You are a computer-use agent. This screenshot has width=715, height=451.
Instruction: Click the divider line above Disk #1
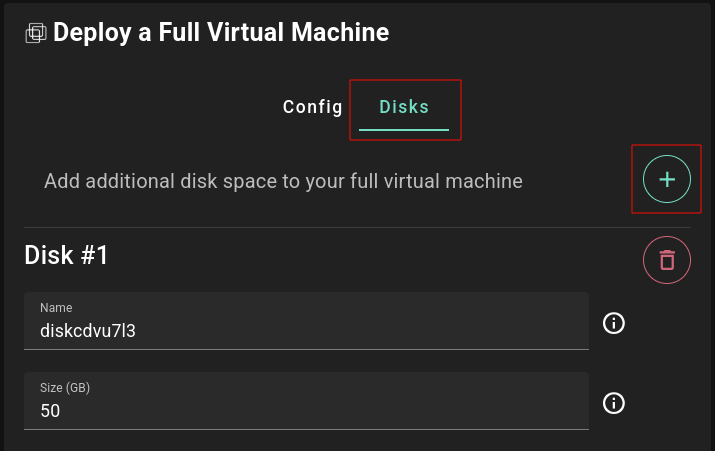pos(358,227)
